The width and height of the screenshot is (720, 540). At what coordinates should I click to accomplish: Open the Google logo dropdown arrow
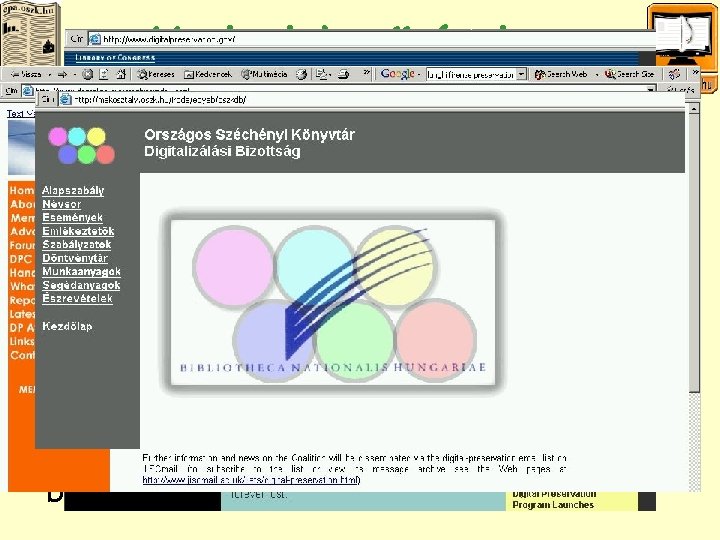tap(419, 74)
